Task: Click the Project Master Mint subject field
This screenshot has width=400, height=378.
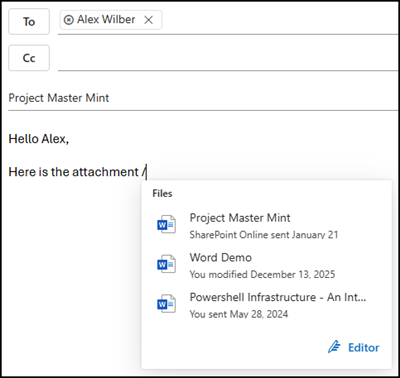Action: pyautogui.click(x=203, y=98)
